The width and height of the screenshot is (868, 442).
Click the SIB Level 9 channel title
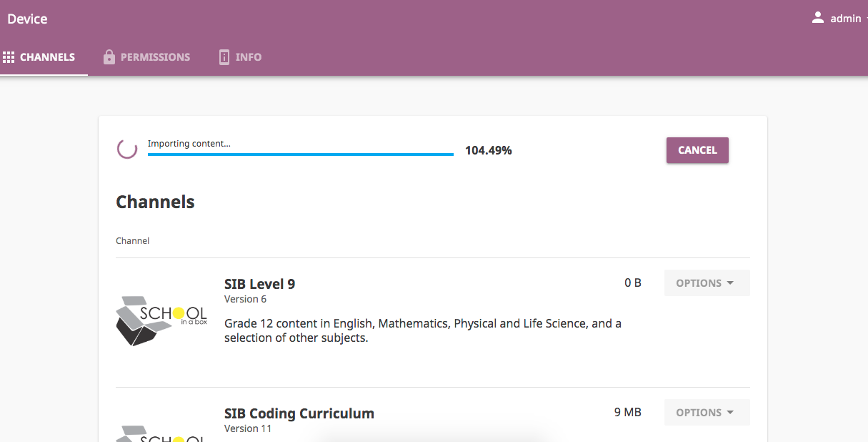pos(259,284)
